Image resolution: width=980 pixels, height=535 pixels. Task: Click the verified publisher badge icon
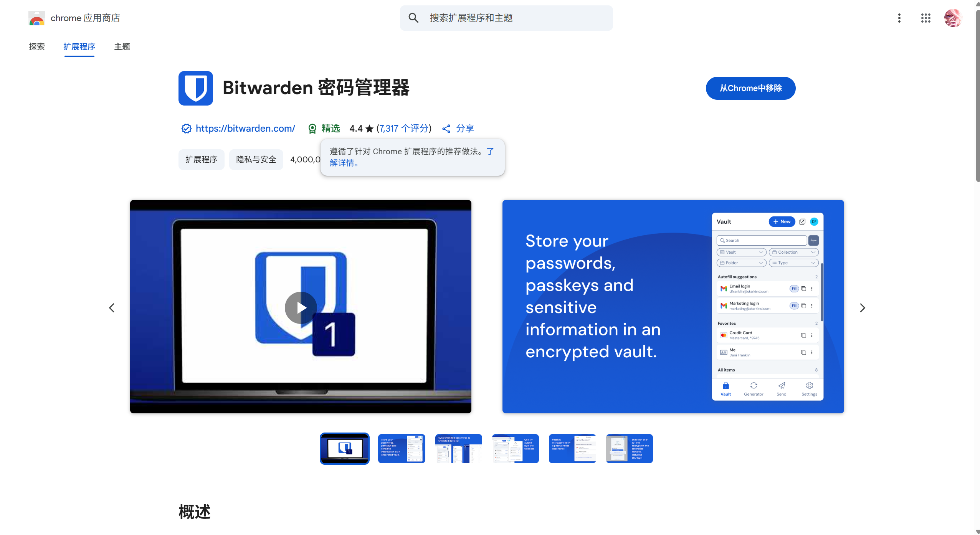pyautogui.click(x=186, y=129)
